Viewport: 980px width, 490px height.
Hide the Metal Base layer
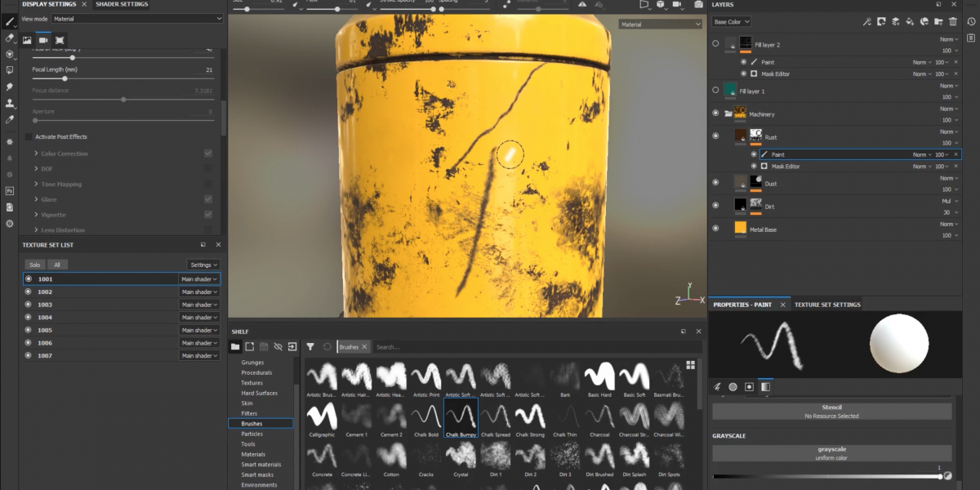(x=716, y=229)
